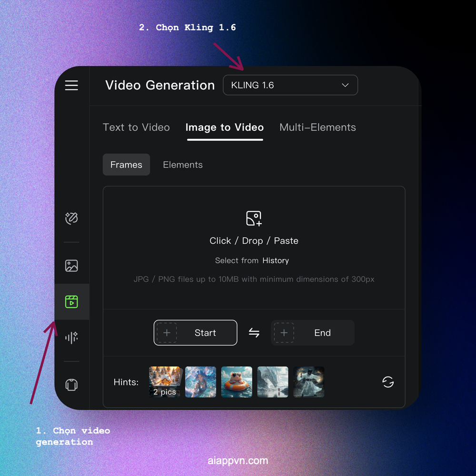Activate the Image to Video mode toggle
The height and width of the screenshot is (476, 476).
click(225, 127)
